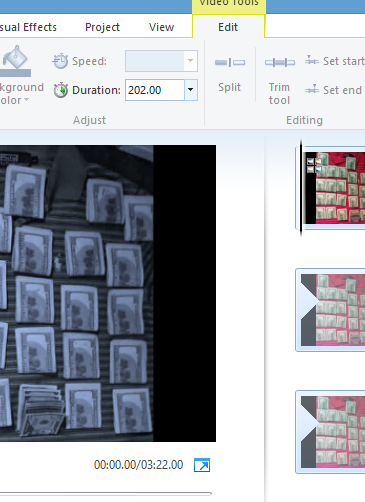This screenshot has height=502, width=365.
Task: Expand the Duration dropdown arrow
Action: pos(191,90)
